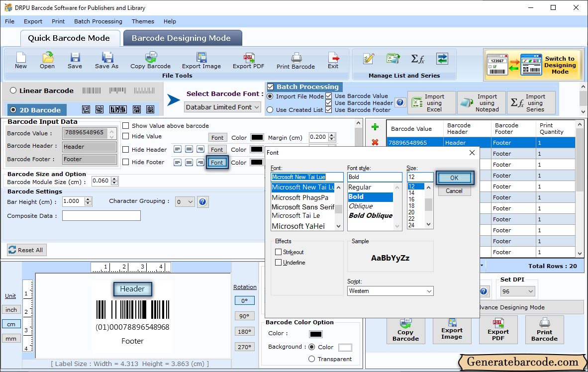Select the Linear Barcode radio button
Image resolution: width=588 pixels, height=372 pixels.
pos(13,91)
